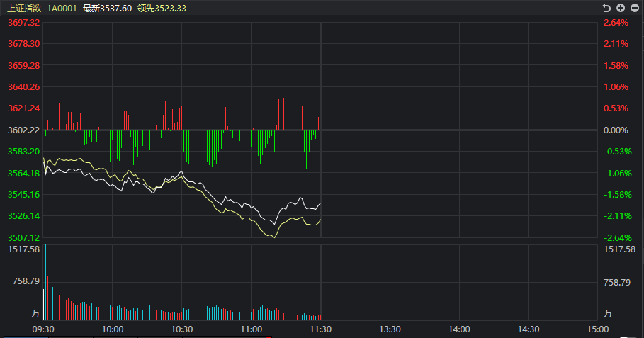
Task: Click the right 758.79 volume axis label
Action: [617, 283]
